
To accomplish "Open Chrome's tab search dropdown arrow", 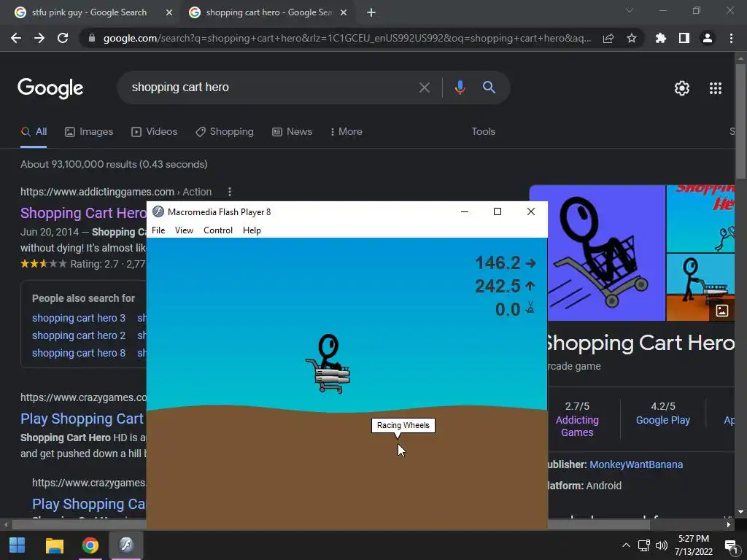I will [630, 10].
